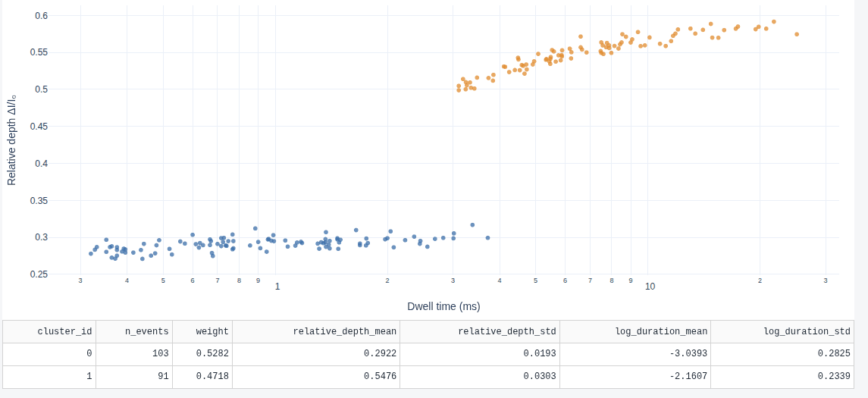868x398 pixels.
Task: Click the leftmost blue data point
Action: coord(91,253)
